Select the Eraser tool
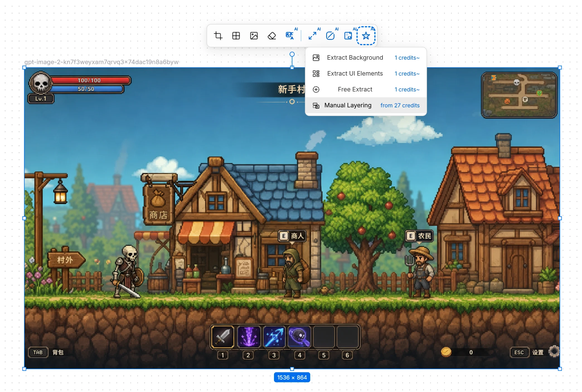Viewport: 582px width, 392px height. (272, 36)
